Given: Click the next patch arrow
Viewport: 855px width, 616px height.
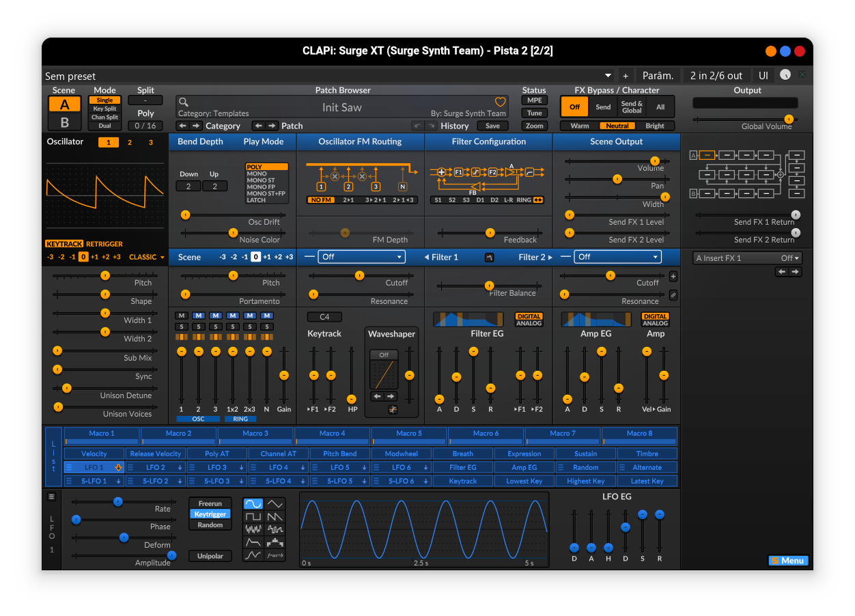Looking at the screenshot, I should tap(272, 126).
